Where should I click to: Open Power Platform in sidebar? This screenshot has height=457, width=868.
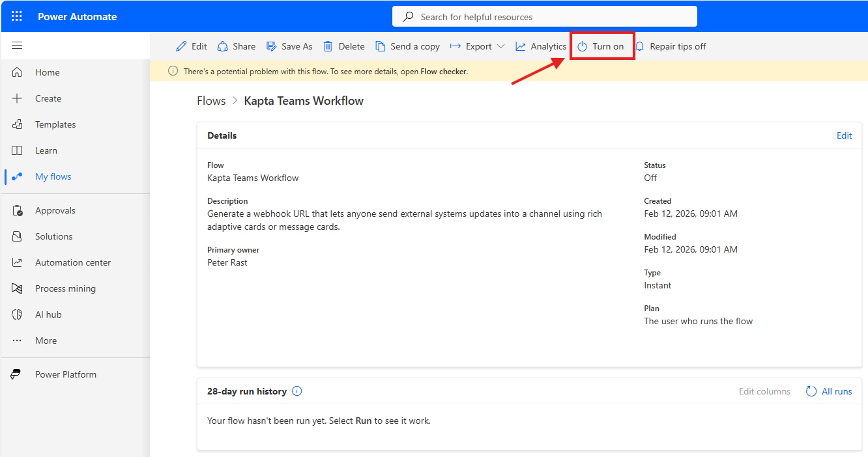65,374
